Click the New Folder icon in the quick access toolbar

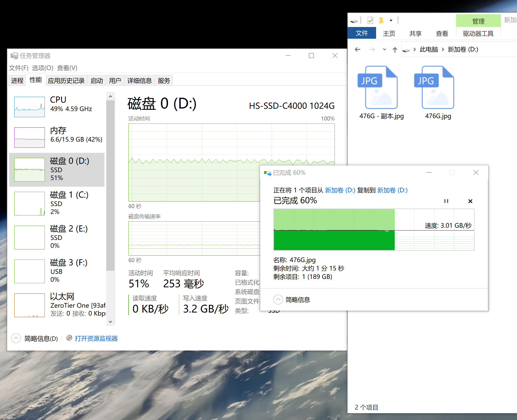(381, 20)
